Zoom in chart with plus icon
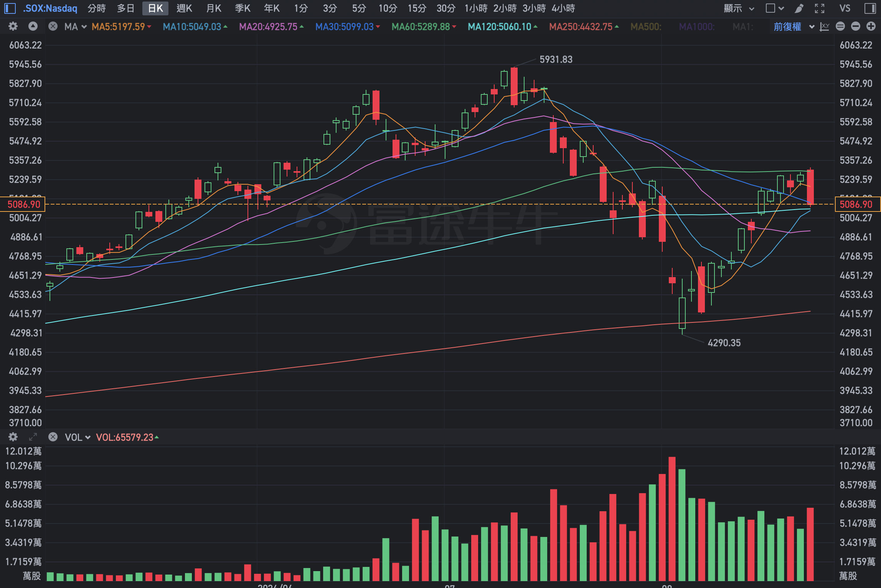Image resolution: width=881 pixels, height=588 pixels. [x=871, y=26]
